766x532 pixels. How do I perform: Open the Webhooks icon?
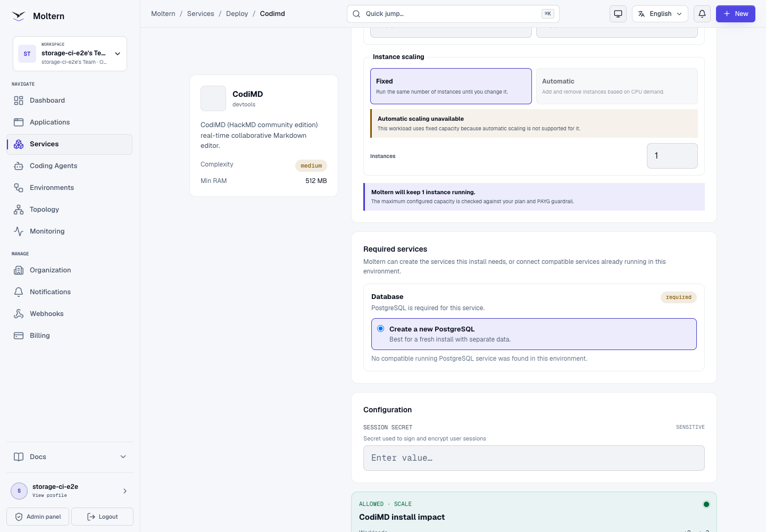tap(19, 314)
